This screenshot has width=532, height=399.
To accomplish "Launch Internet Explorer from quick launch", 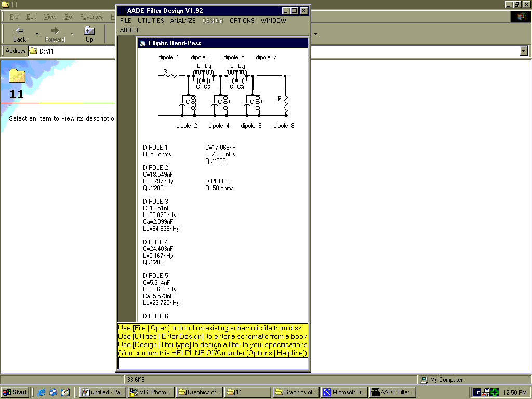I will (42, 392).
